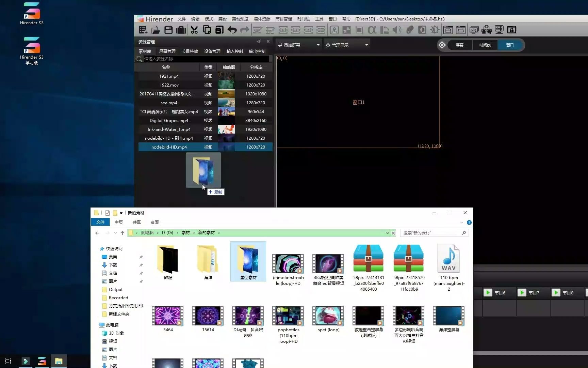
Task: Click the new project icon in Hirender toolbar
Action: (143, 30)
